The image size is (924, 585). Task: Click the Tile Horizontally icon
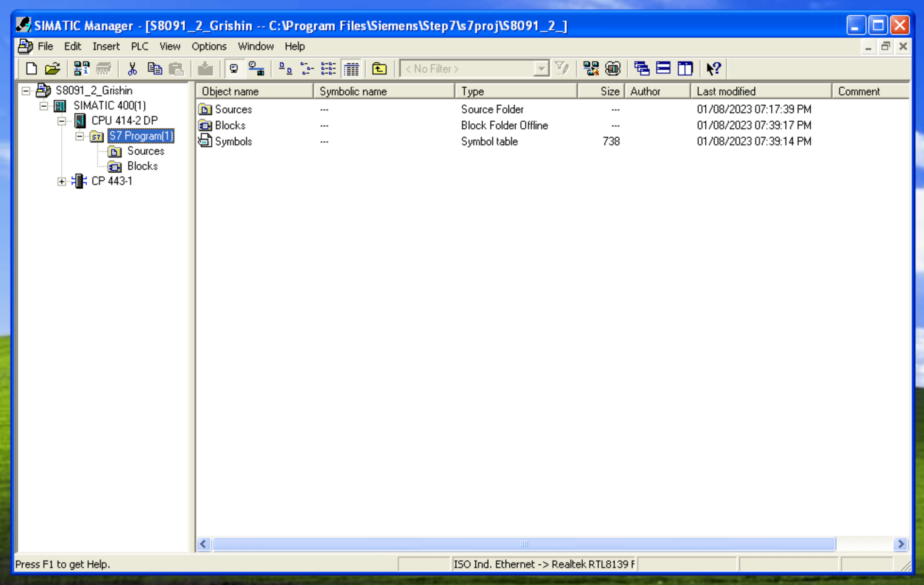(x=663, y=69)
